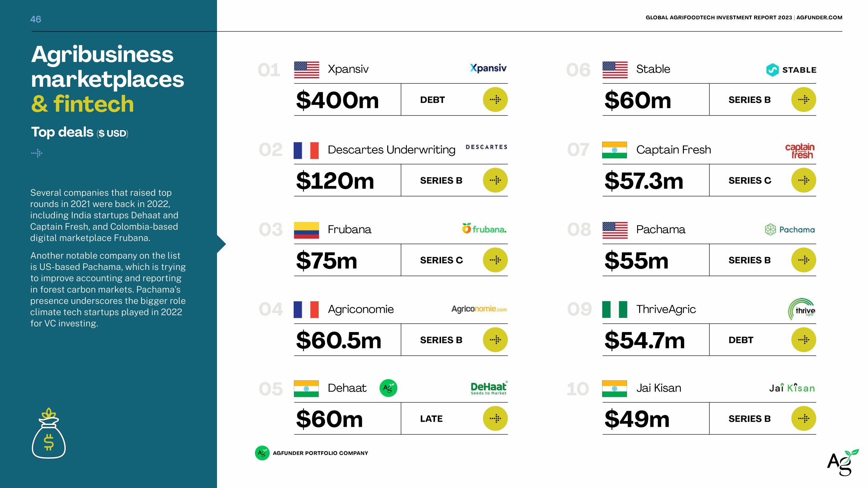Click the Captain Fresh logo
The image size is (868, 488).
(800, 151)
